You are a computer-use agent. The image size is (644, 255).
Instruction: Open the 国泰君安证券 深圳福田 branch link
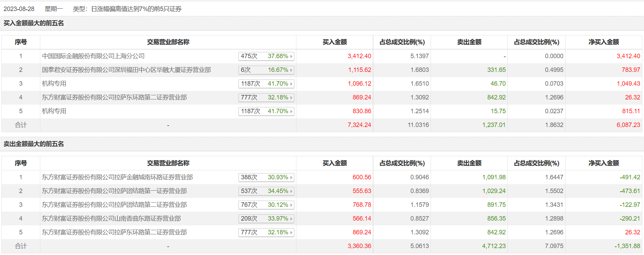[126, 70]
